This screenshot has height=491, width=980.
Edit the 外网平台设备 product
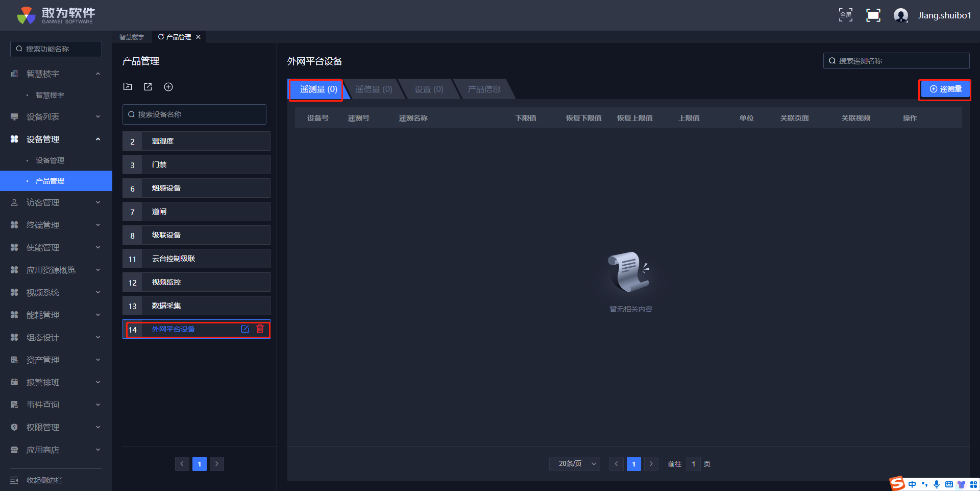pyautogui.click(x=245, y=329)
